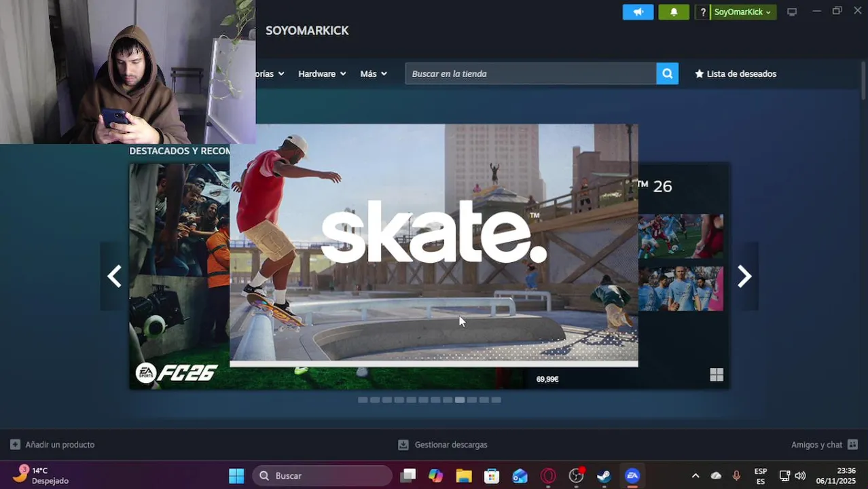The width and height of the screenshot is (868, 489).
Task: Click the blue magnifier search button
Action: (x=667, y=73)
